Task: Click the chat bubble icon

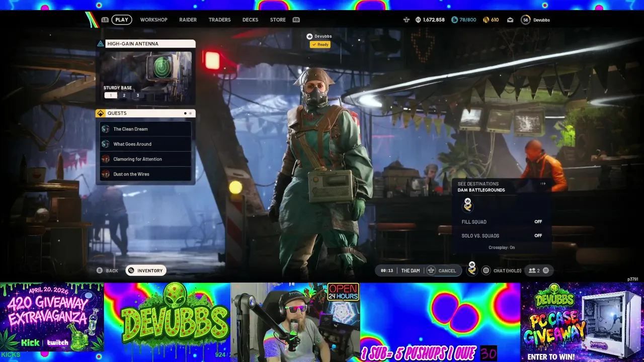Action: point(486,270)
